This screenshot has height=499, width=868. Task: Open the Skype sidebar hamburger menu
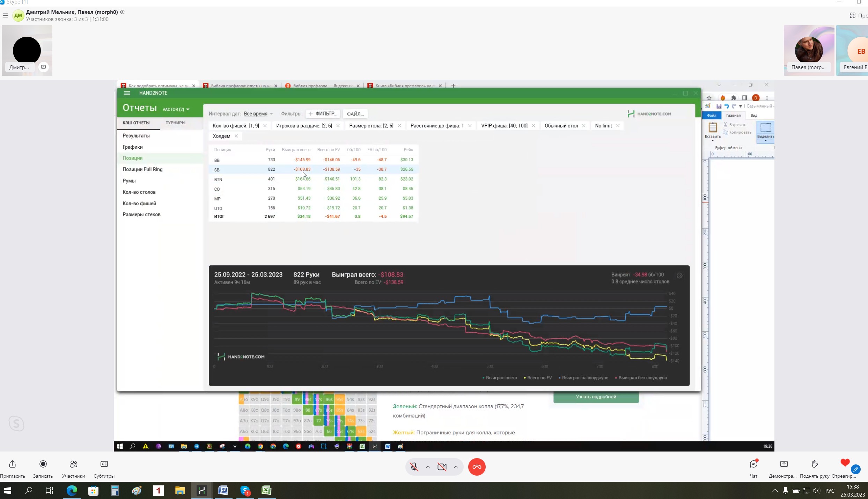click(5, 15)
